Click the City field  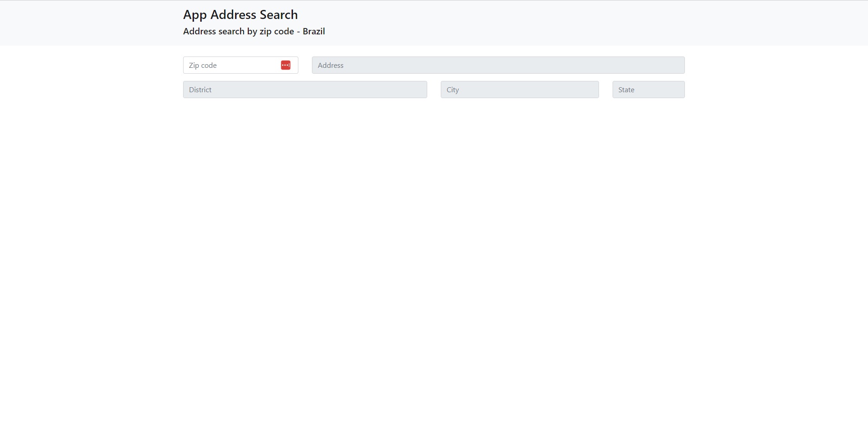[519, 90]
